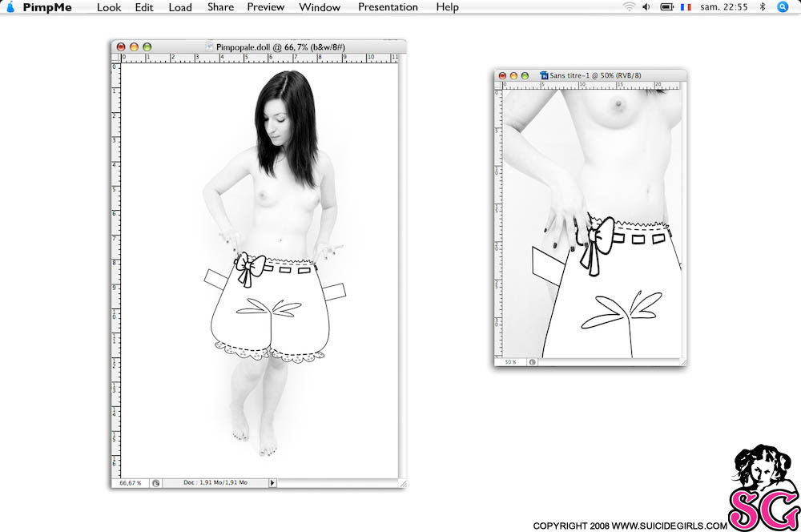Expand the status bar arrow in Pimpopale.doll
801x532 pixels.
pyautogui.click(x=272, y=483)
